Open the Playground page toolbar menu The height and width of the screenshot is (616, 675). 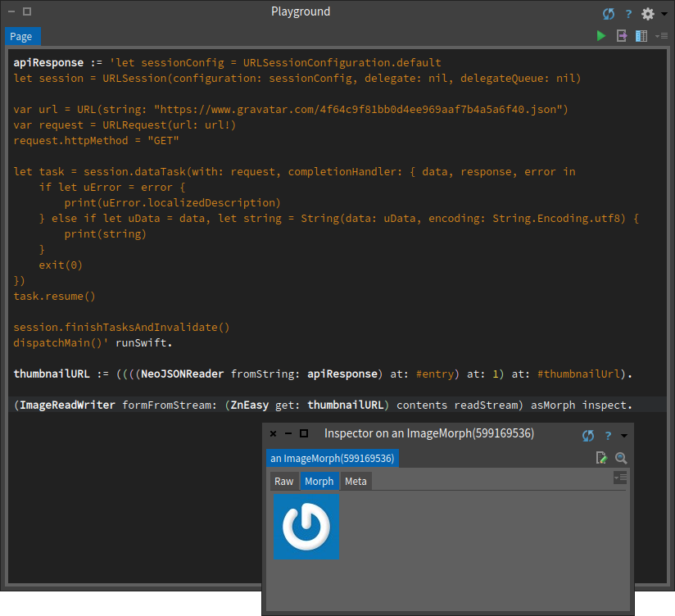click(662, 36)
